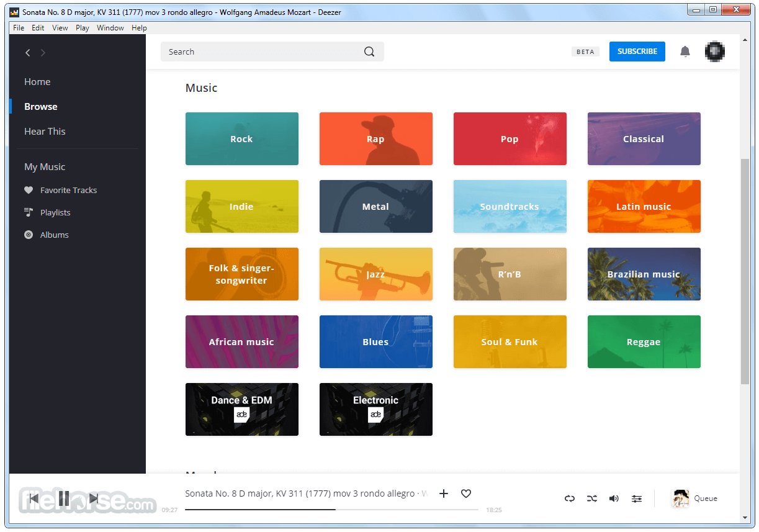Add current track to playlist with plus
759x532 pixels.
click(444, 494)
